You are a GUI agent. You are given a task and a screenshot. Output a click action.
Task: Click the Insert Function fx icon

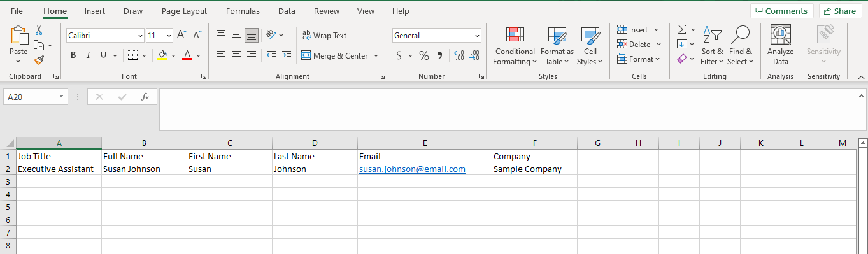point(145,97)
